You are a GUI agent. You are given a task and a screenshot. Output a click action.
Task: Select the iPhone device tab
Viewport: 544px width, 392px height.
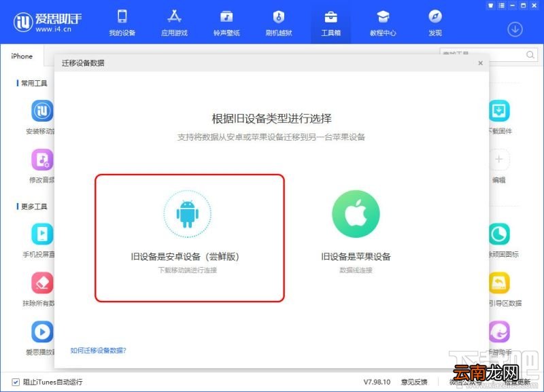[x=22, y=56]
